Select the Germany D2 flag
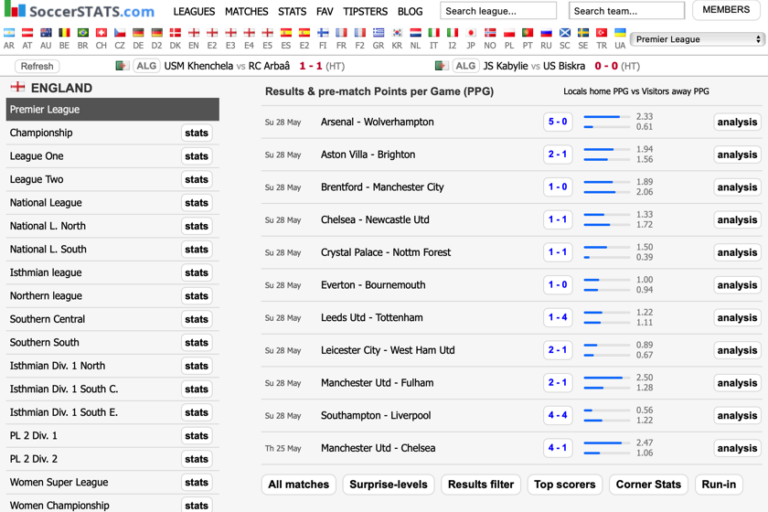This screenshot has width=768, height=512. point(157,33)
